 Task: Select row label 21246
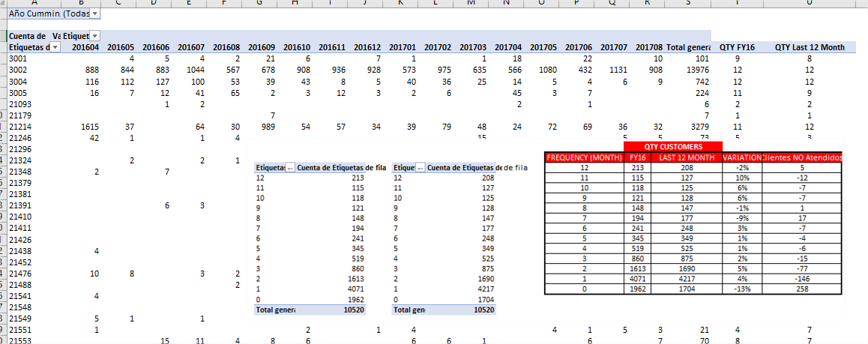tap(20, 138)
